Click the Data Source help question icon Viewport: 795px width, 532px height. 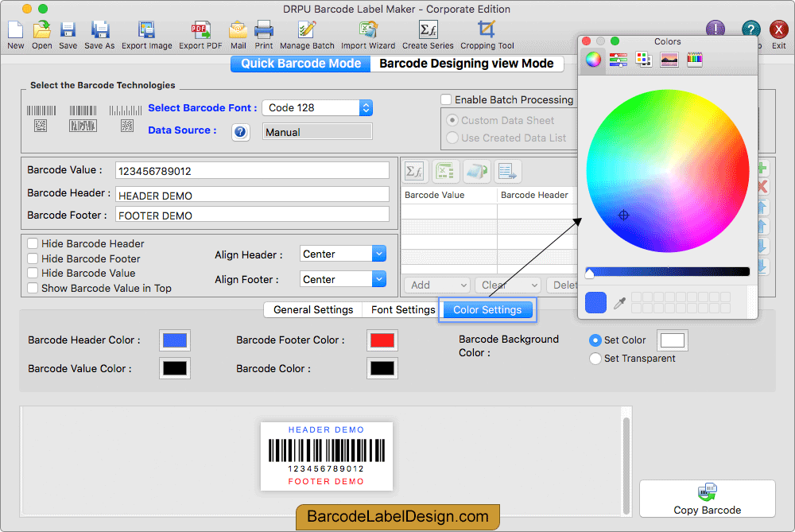[240, 132]
